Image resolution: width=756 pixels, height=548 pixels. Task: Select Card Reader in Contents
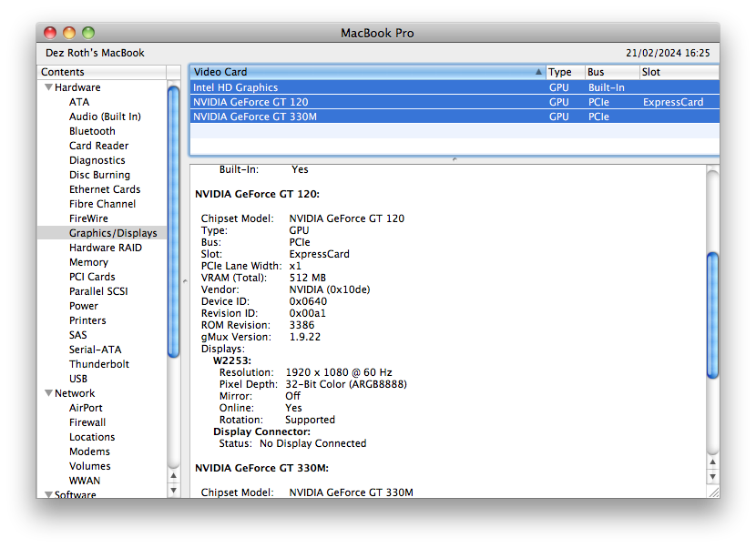(99, 146)
